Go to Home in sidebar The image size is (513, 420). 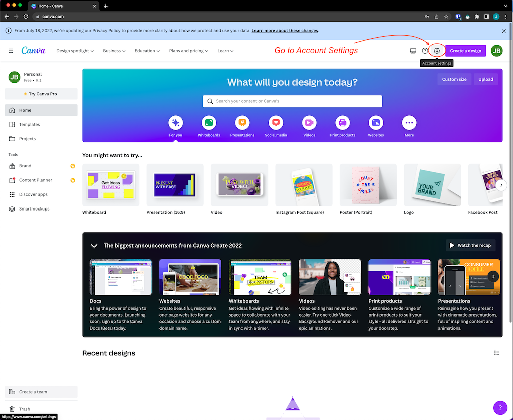[x=41, y=110]
